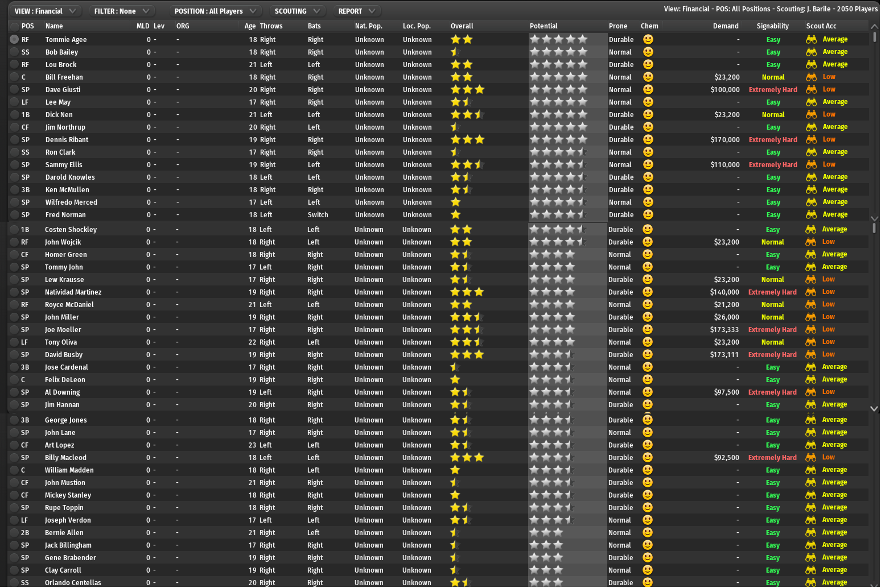Click scroll down arrow of first list section
The width and height of the screenshot is (881, 588).
[875, 218]
